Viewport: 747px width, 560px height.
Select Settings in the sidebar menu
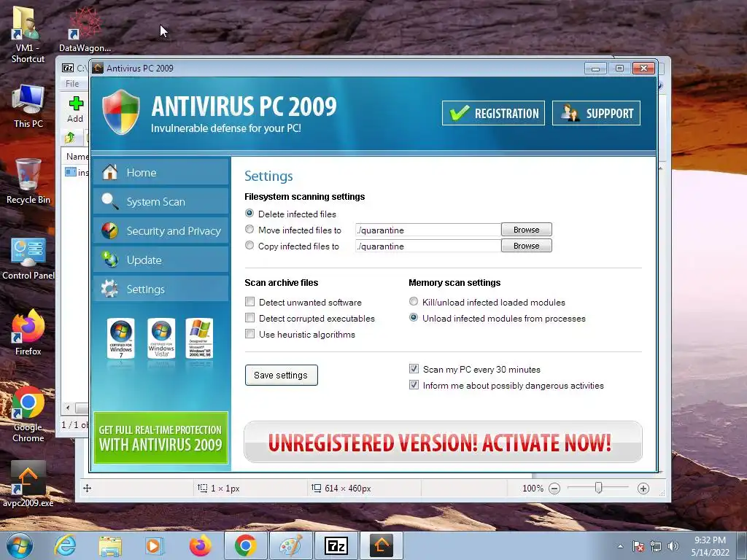coord(160,289)
